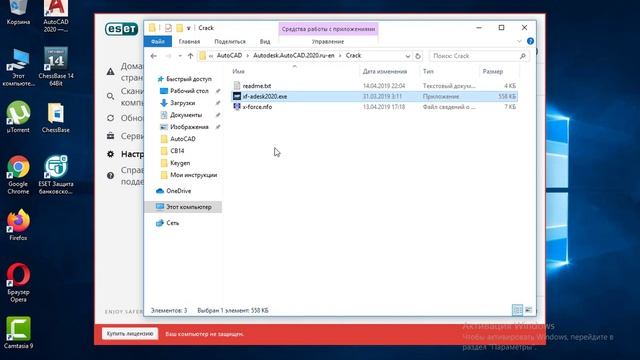Open ESET banking protection shortcut

pyautogui.click(x=56, y=175)
